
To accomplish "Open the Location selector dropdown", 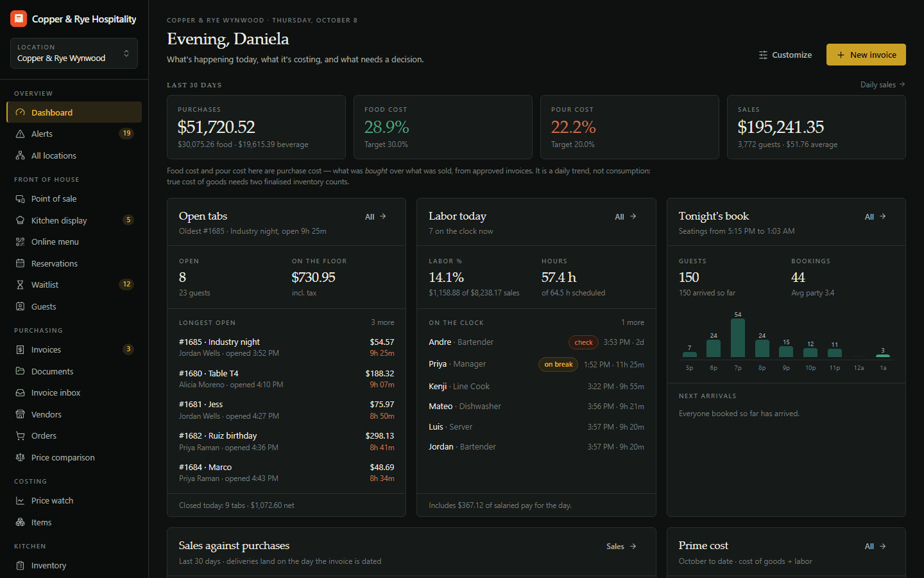I will pos(74,53).
